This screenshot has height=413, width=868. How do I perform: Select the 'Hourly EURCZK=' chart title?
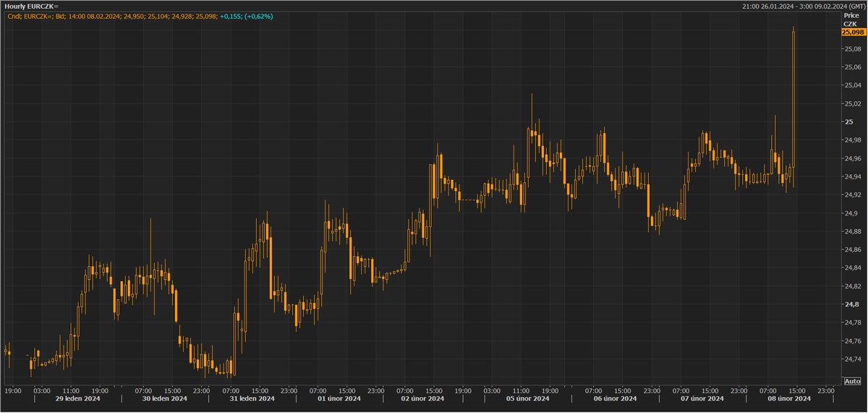pyautogui.click(x=32, y=6)
